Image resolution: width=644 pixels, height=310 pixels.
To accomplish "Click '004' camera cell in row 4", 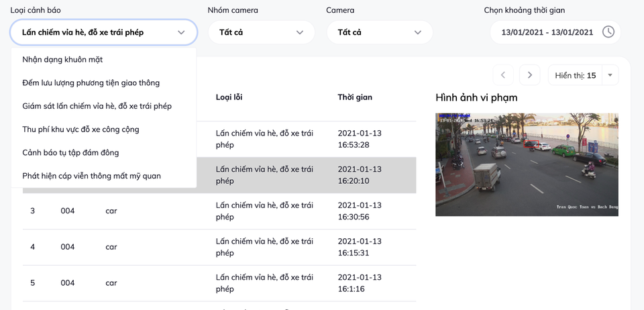I will [67, 247].
